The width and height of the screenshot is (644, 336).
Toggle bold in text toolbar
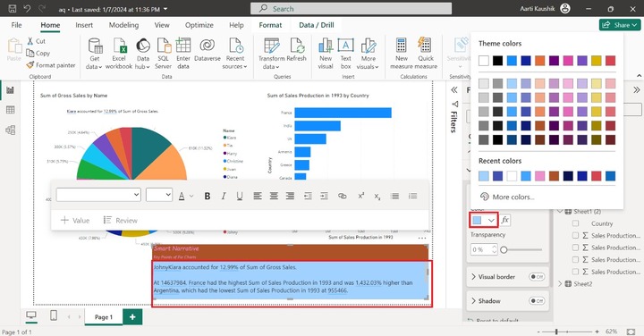click(x=208, y=196)
